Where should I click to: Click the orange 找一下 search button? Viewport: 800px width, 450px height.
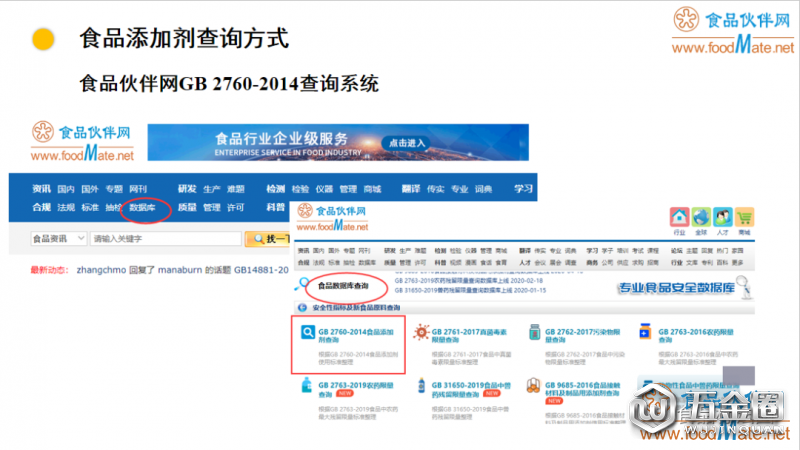pos(268,239)
